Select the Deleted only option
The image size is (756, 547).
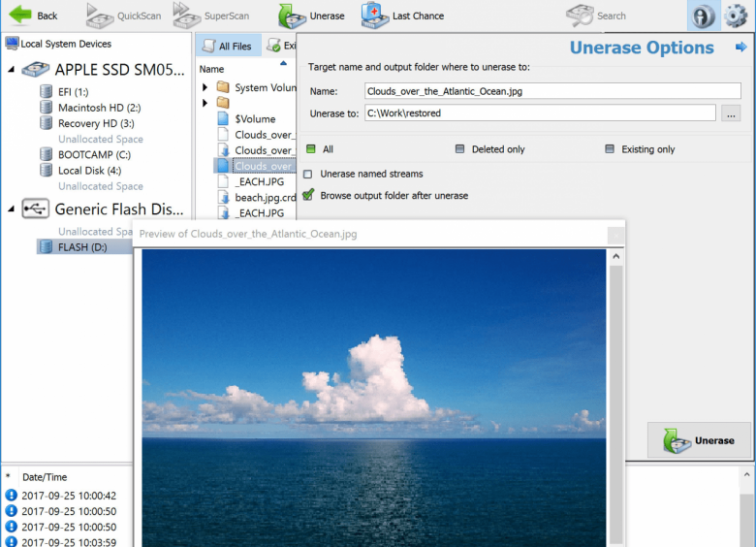[x=460, y=149]
